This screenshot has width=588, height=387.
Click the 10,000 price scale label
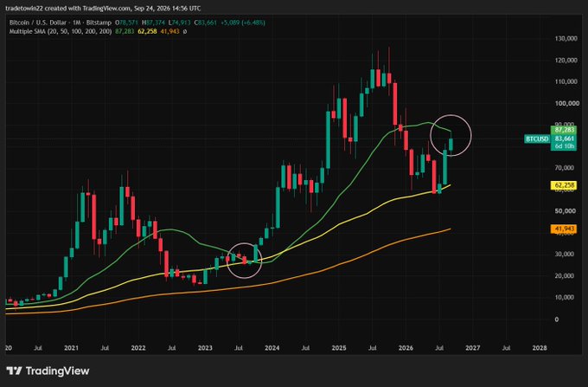pyautogui.click(x=565, y=297)
